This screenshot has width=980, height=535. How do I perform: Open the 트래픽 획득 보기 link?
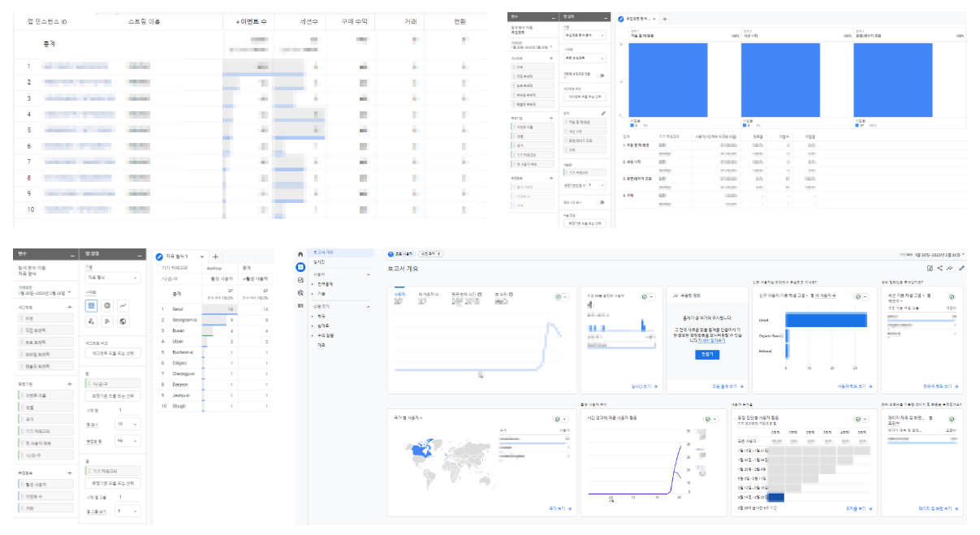(941, 386)
